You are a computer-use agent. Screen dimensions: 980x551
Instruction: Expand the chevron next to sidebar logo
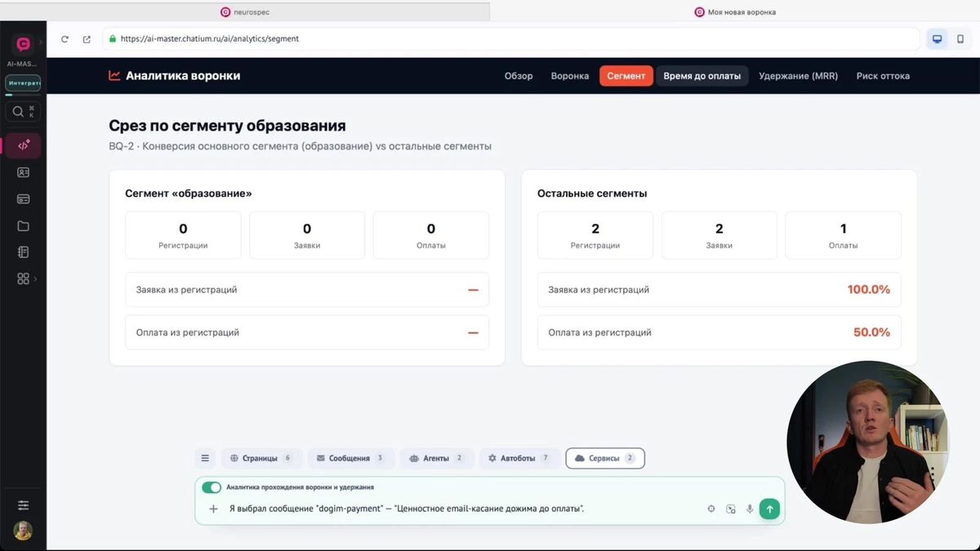41,42
